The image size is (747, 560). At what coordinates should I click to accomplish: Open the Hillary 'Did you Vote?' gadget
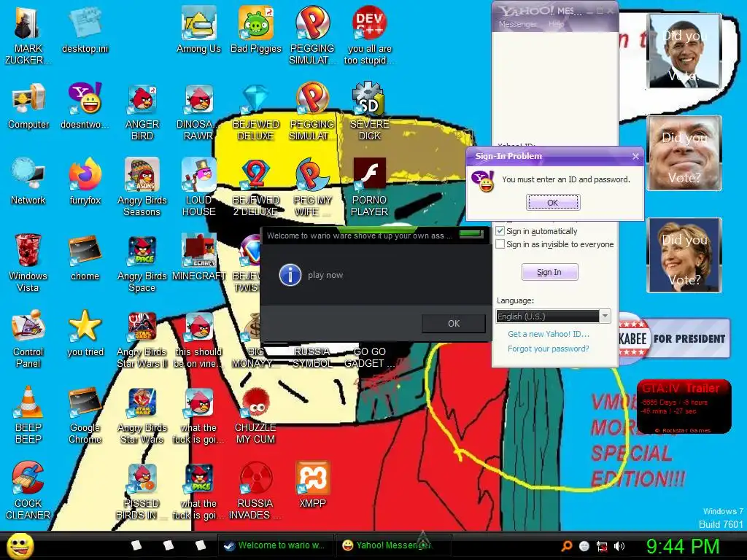(x=684, y=255)
